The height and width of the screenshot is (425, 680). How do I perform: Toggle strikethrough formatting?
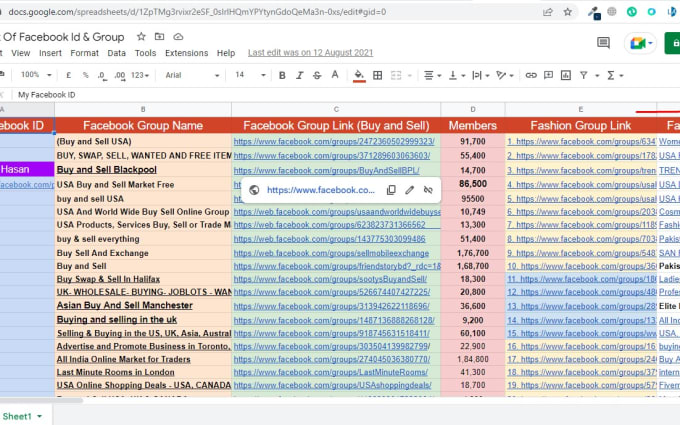317,75
